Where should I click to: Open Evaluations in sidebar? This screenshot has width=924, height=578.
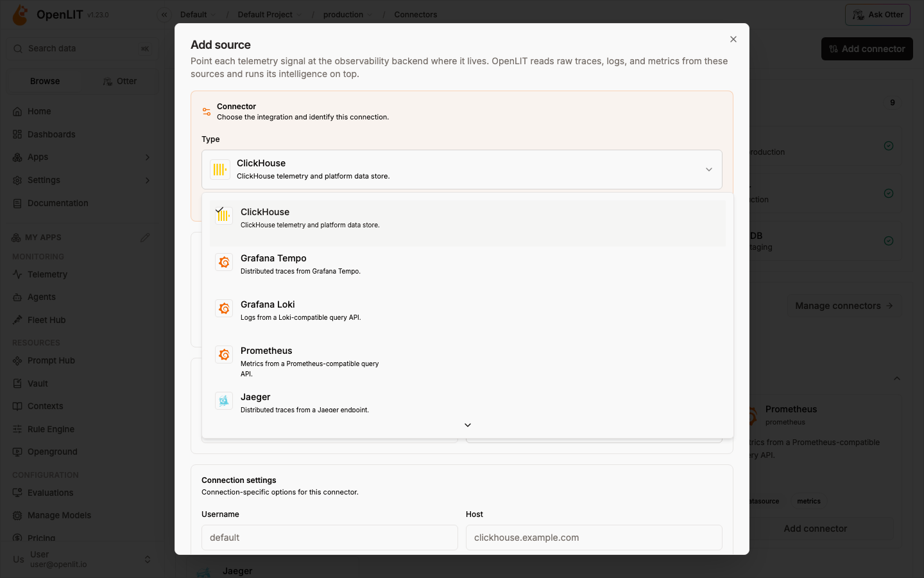point(83,493)
